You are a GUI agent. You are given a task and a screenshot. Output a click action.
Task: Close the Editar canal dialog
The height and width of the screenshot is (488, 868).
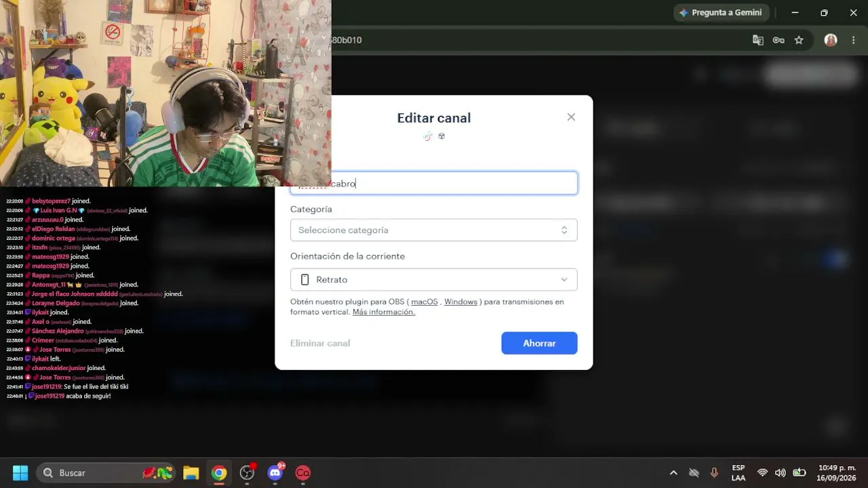(571, 117)
